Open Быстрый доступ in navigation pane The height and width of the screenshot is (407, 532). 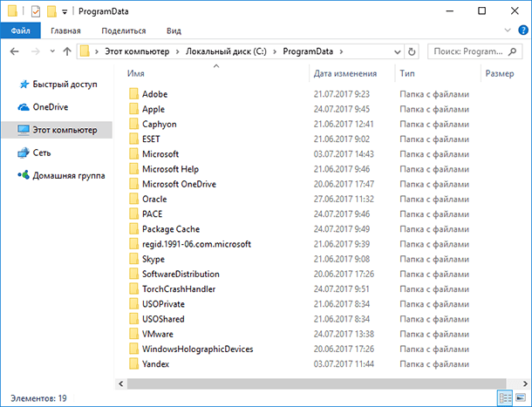pyautogui.click(x=65, y=85)
